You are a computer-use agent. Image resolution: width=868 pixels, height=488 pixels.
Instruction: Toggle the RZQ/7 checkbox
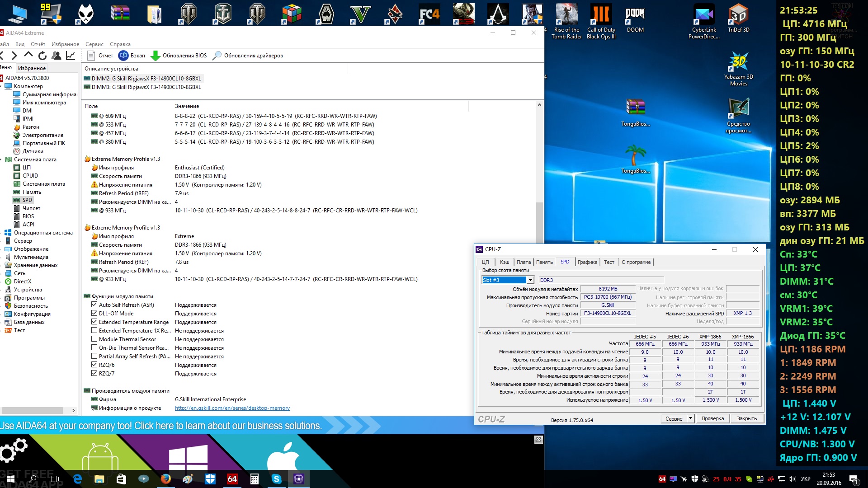pos(94,374)
